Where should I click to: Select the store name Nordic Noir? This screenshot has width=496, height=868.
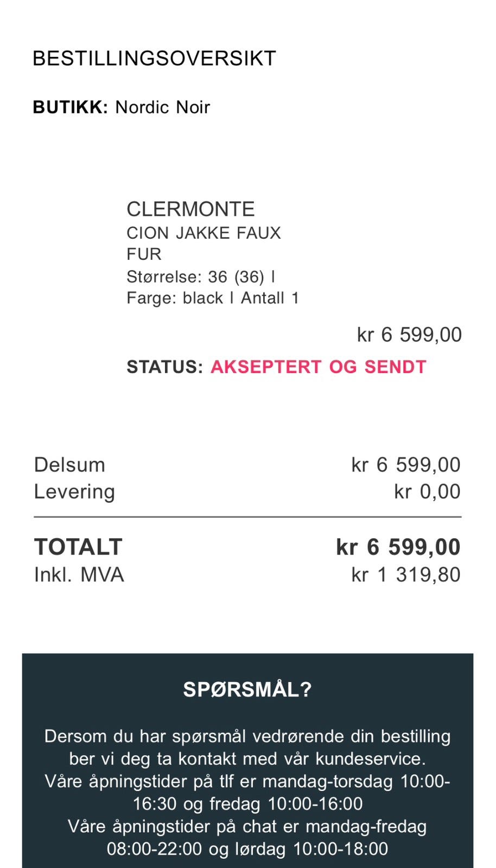coord(162,107)
